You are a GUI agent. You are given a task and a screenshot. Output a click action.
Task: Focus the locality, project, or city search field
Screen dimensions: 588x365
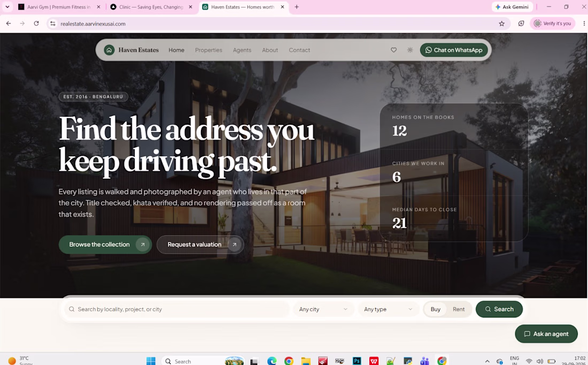[176, 309]
